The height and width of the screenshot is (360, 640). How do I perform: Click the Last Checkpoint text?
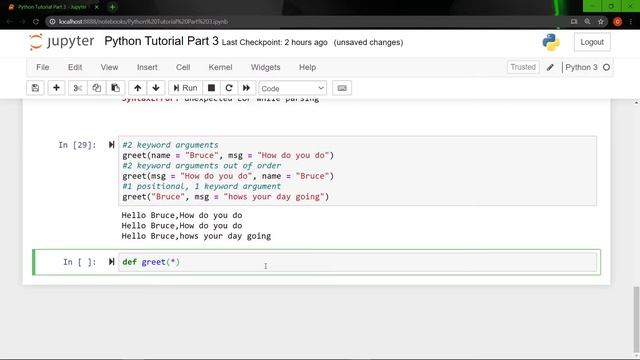(x=274, y=42)
